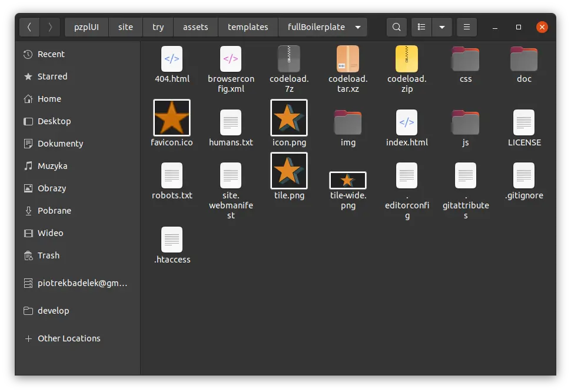Go back with the left arrow
Viewport: 571px width, 392px height.
click(29, 27)
